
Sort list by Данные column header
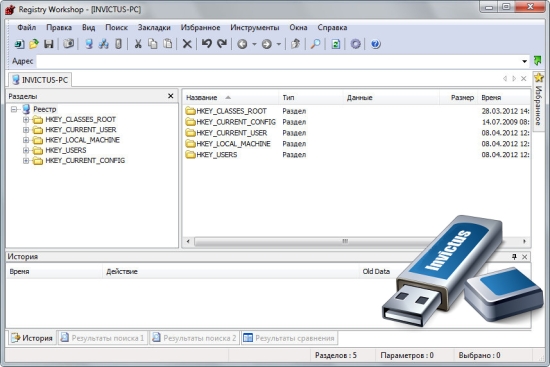[391, 98]
